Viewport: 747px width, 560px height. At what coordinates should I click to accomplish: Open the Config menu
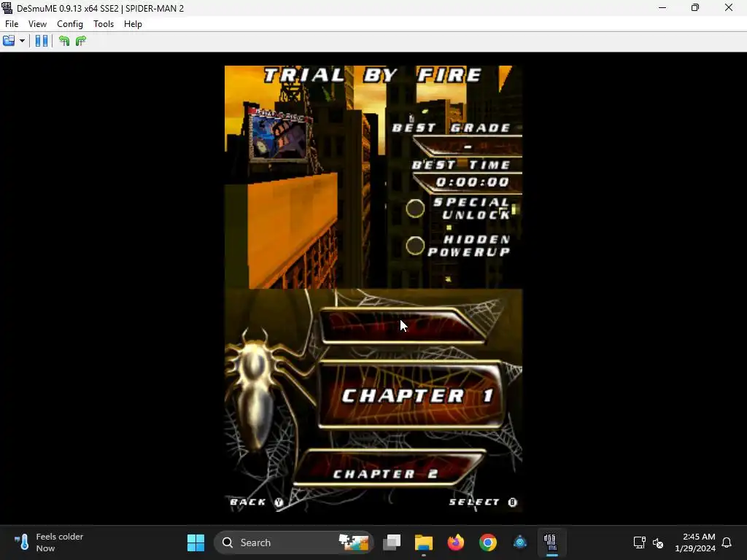(70, 24)
